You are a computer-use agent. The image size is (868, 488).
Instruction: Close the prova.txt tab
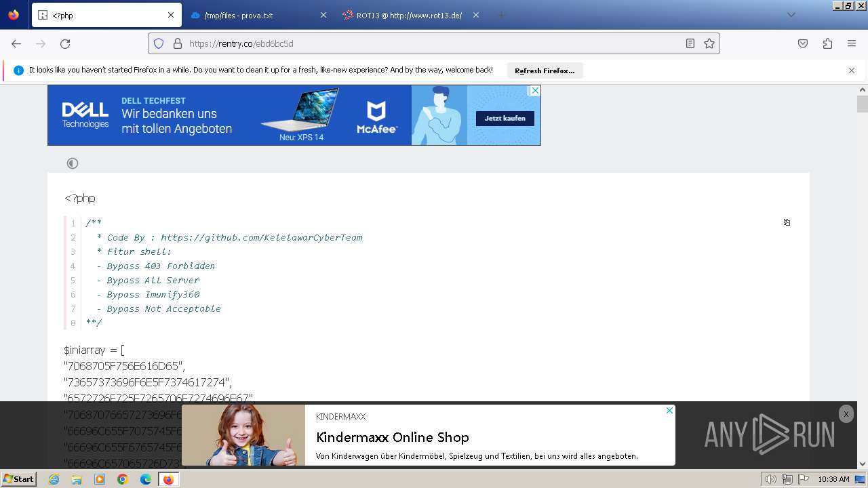[323, 15]
